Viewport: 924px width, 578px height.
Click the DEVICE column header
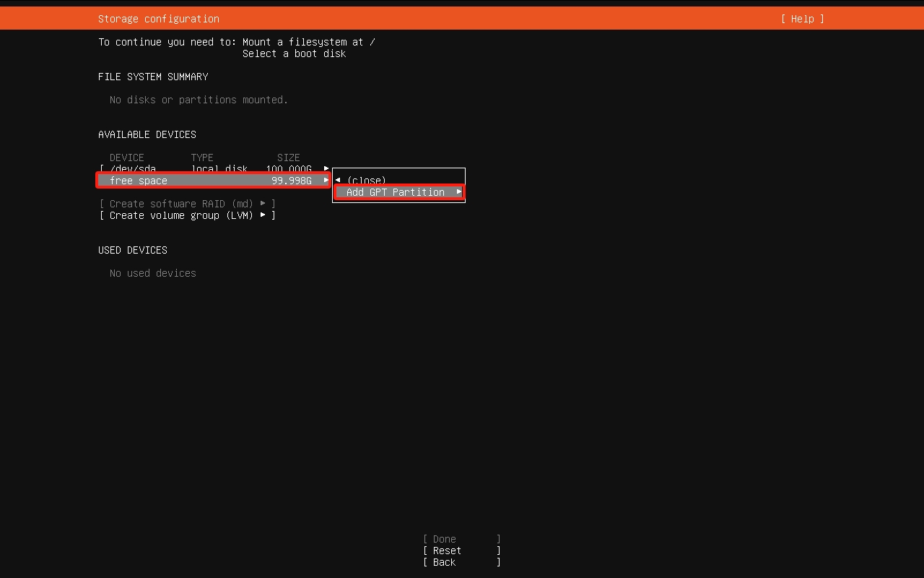tap(127, 158)
